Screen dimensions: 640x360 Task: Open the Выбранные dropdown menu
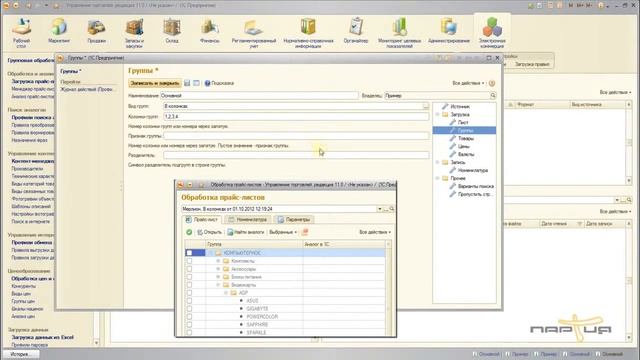(282, 232)
